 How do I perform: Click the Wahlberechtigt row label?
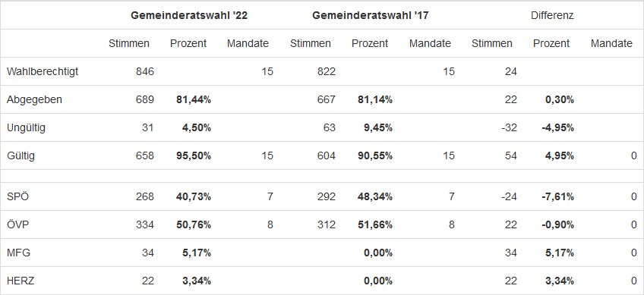(43, 71)
